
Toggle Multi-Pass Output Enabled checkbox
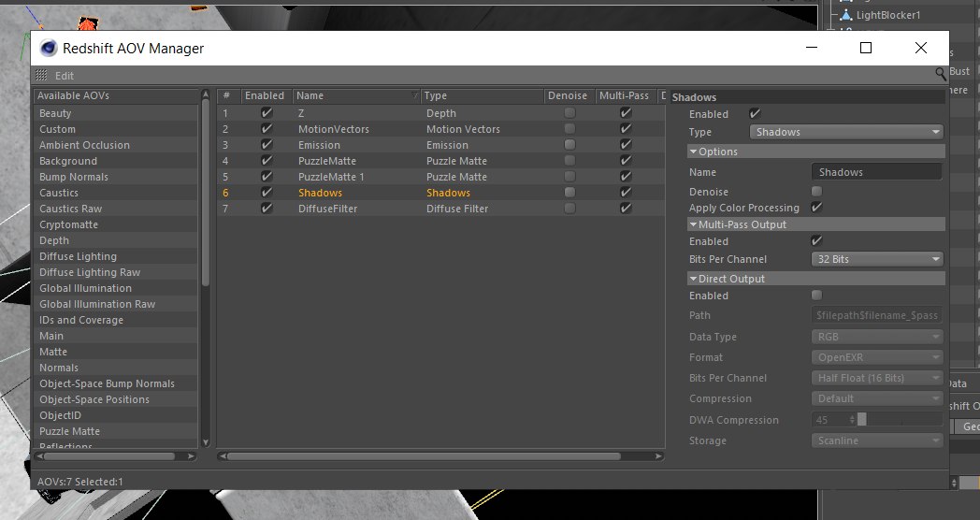pos(816,240)
